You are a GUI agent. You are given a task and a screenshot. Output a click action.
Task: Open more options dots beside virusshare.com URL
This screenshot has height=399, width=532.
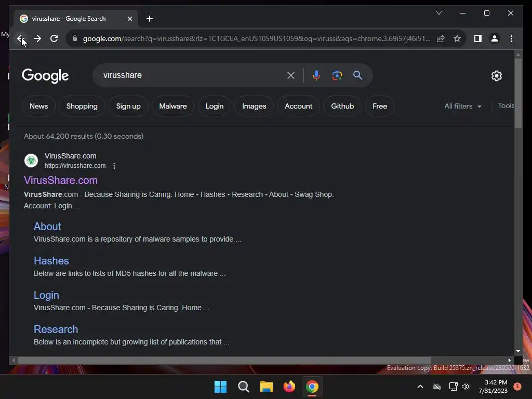tap(114, 166)
